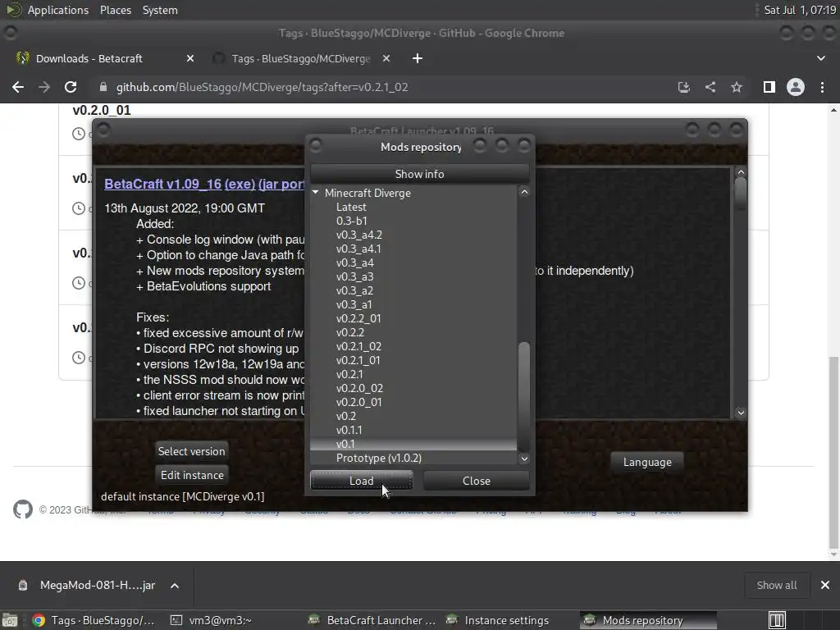Click the Chrome page vertical scrollbar
The height and width of the screenshot is (630, 840).
pos(833,453)
